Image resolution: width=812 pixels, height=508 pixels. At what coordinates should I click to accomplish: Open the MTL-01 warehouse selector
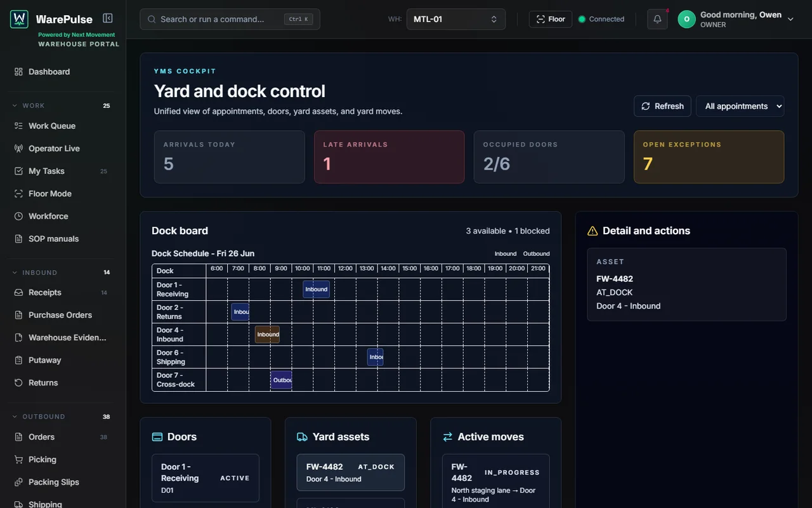[x=456, y=19]
